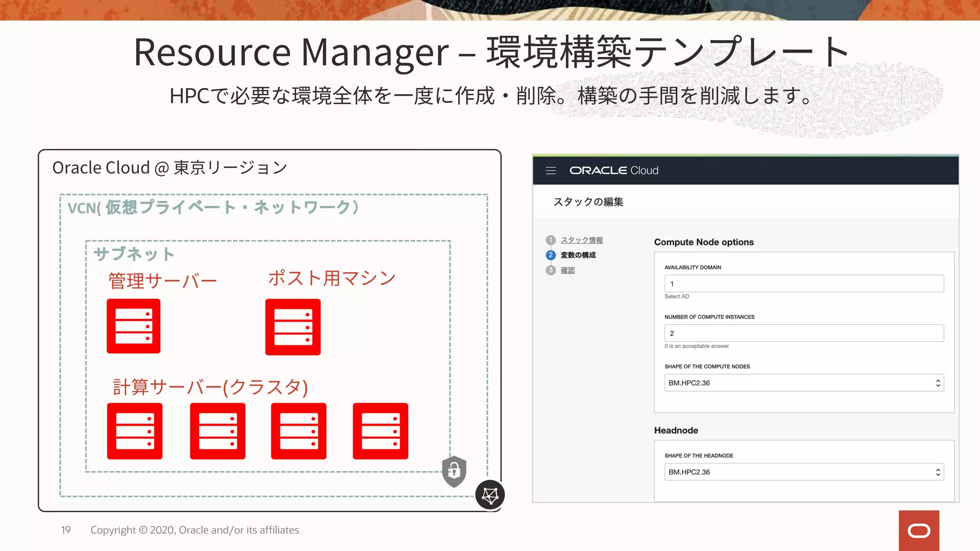Click the 管理サーバー label
This screenshot has height=551, width=980.
(163, 281)
